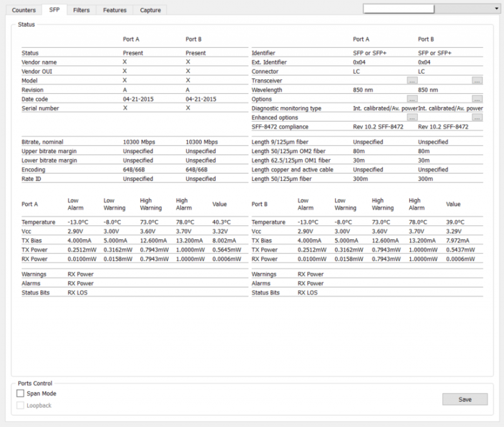Image resolution: width=504 pixels, height=427 pixels.
Task: Select the Capture tab
Action: tap(150, 10)
